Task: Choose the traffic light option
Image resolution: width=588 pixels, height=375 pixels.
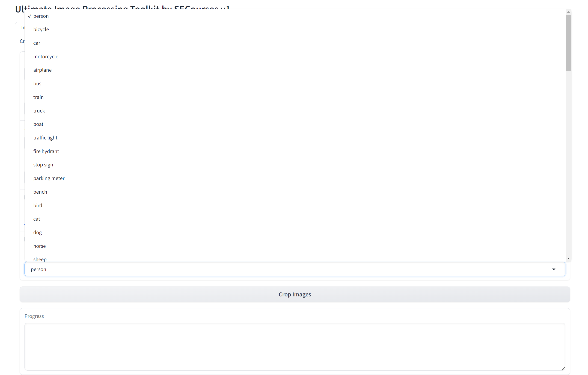Action: pos(45,138)
